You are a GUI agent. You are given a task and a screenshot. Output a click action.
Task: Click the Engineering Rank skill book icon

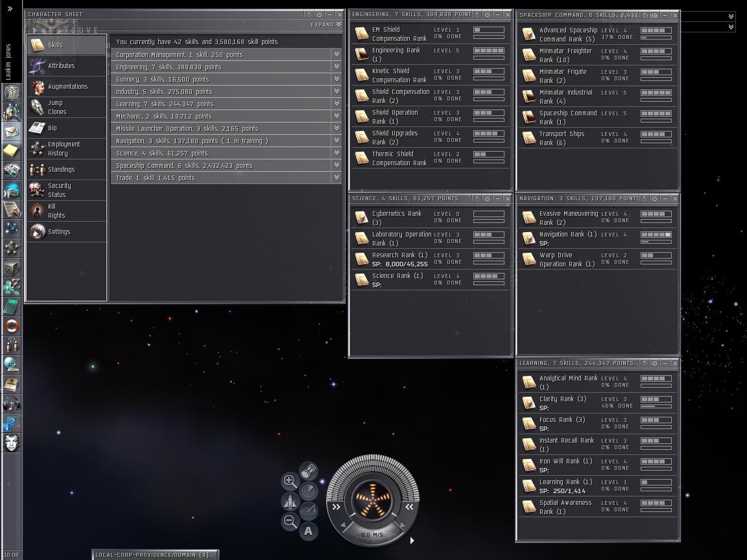tap(362, 54)
